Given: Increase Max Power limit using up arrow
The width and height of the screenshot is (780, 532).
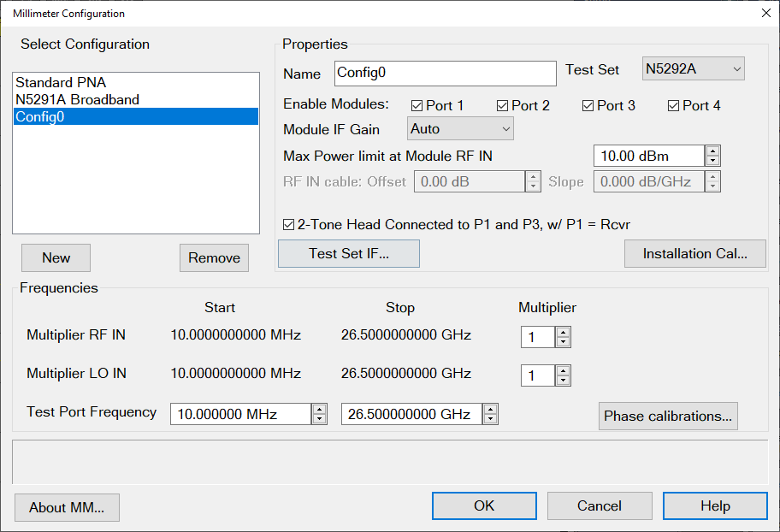Looking at the screenshot, I should tap(712, 151).
